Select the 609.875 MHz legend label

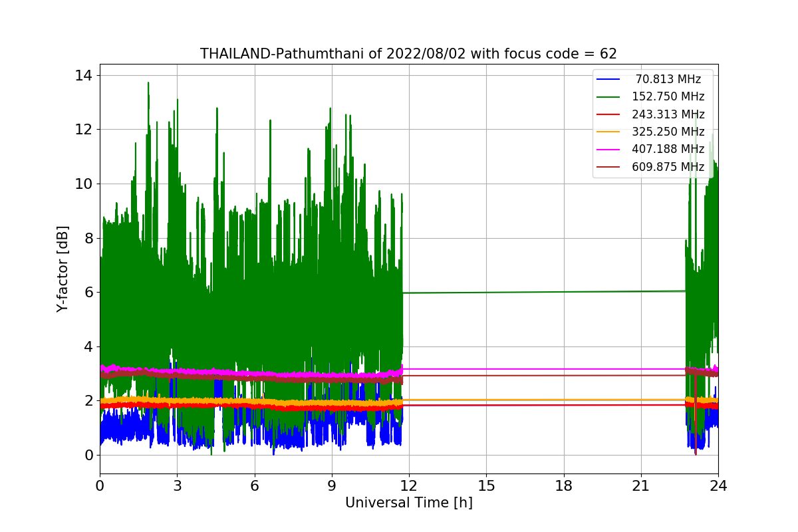[x=668, y=167]
